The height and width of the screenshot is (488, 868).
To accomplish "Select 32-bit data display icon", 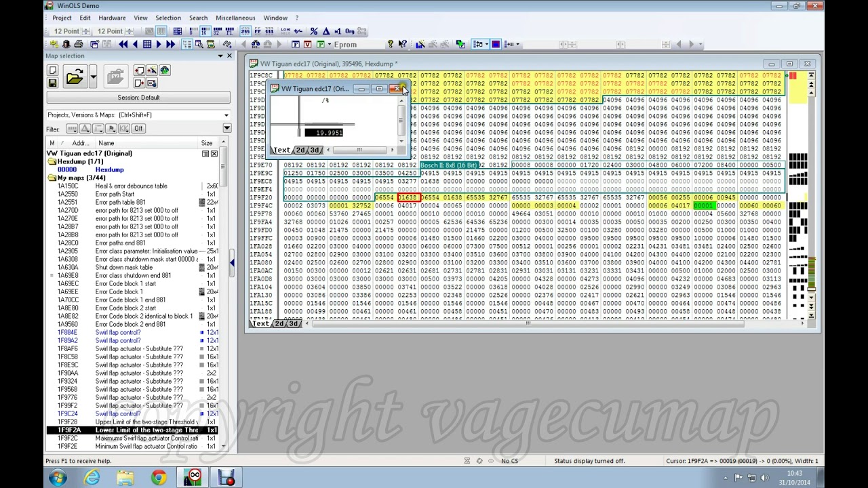I will (218, 31).
